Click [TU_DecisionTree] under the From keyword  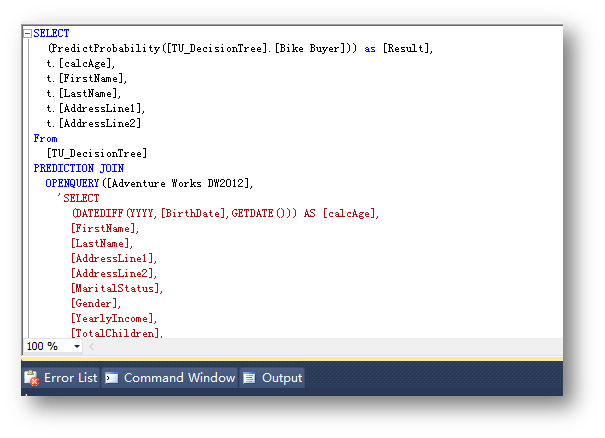click(x=97, y=154)
